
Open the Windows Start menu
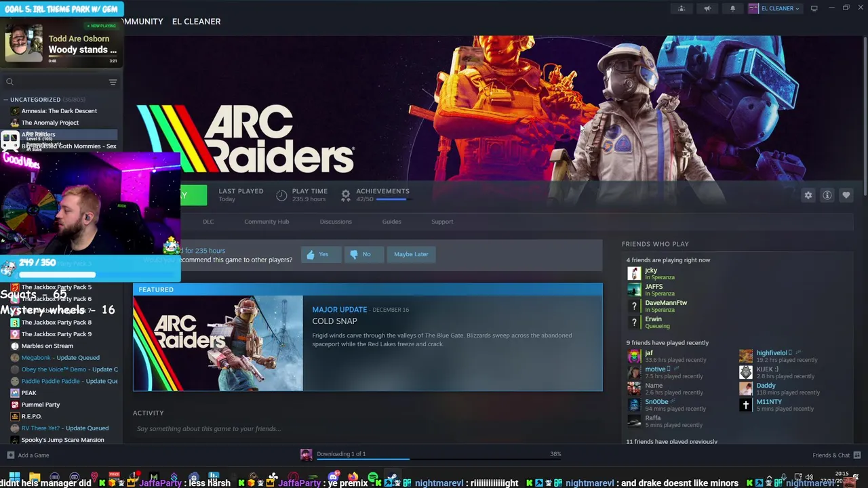tap(14, 478)
